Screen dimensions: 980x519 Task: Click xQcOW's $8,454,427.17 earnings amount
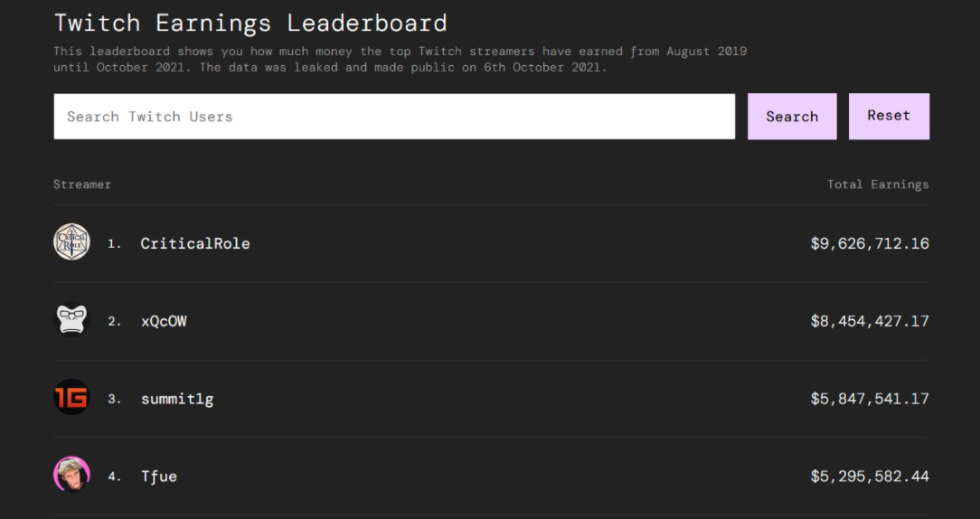click(870, 321)
